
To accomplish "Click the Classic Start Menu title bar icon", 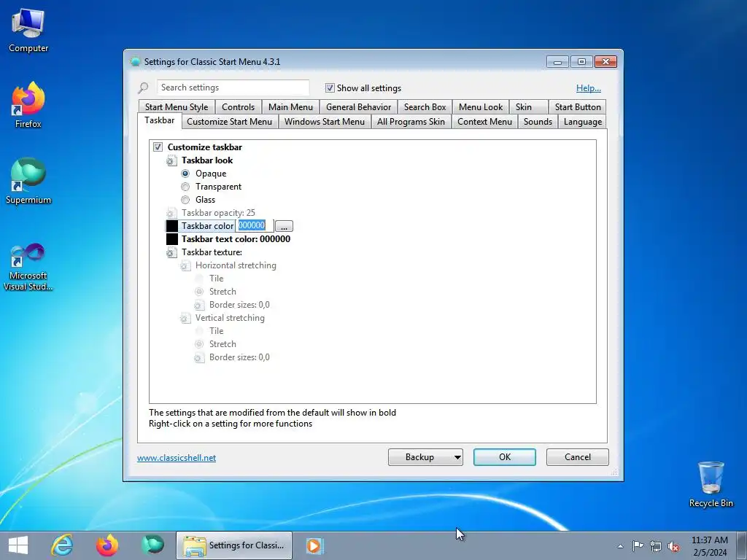I will tap(135, 61).
